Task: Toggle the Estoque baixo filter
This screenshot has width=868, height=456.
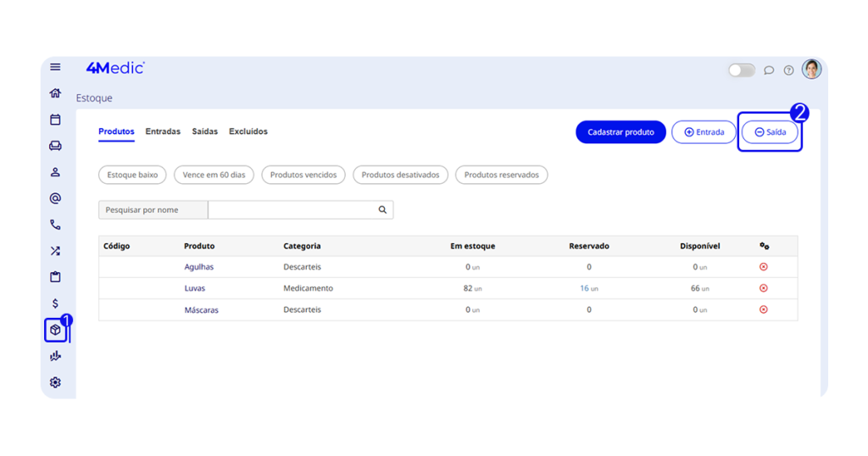Action: (132, 175)
